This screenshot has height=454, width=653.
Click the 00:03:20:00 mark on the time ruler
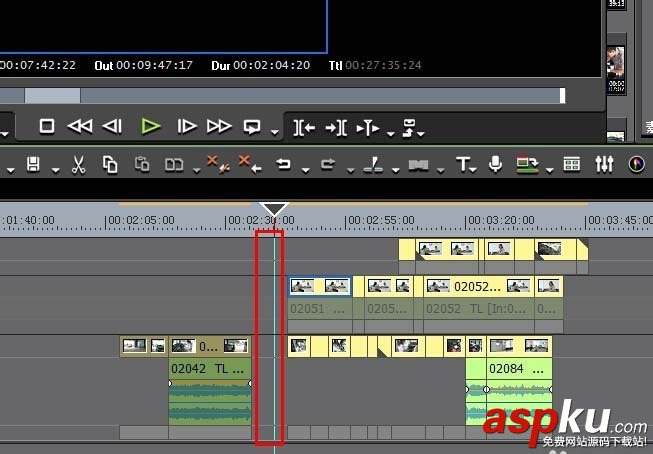(x=501, y=220)
